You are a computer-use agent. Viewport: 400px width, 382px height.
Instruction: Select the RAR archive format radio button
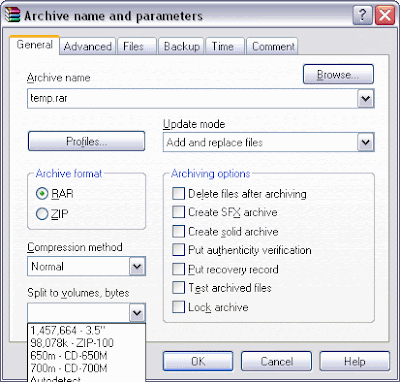[42, 194]
